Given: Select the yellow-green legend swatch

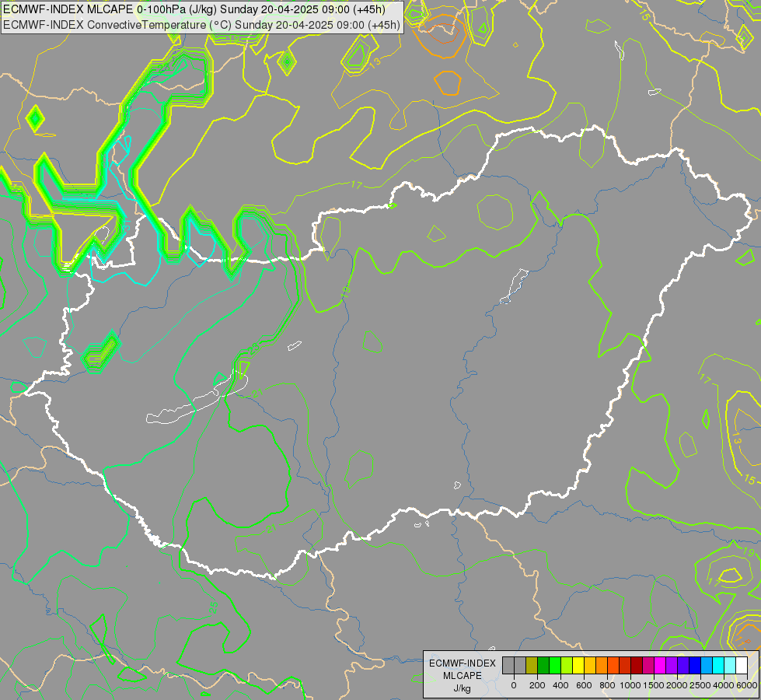Looking at the screenshot, I should [x=567, y=665].
